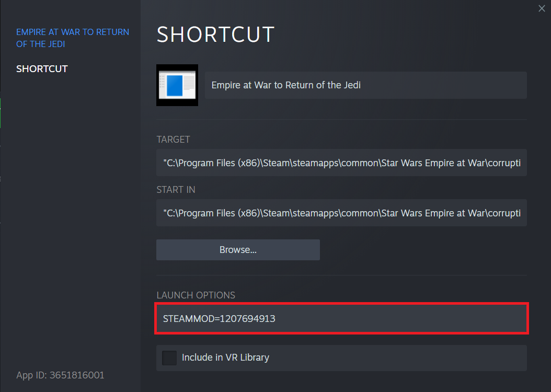Open the Empire at War to Return of the Jedi sidebar link
Image resolution: width=551 pixels, height=392 pixels.
tap(72, 38)
